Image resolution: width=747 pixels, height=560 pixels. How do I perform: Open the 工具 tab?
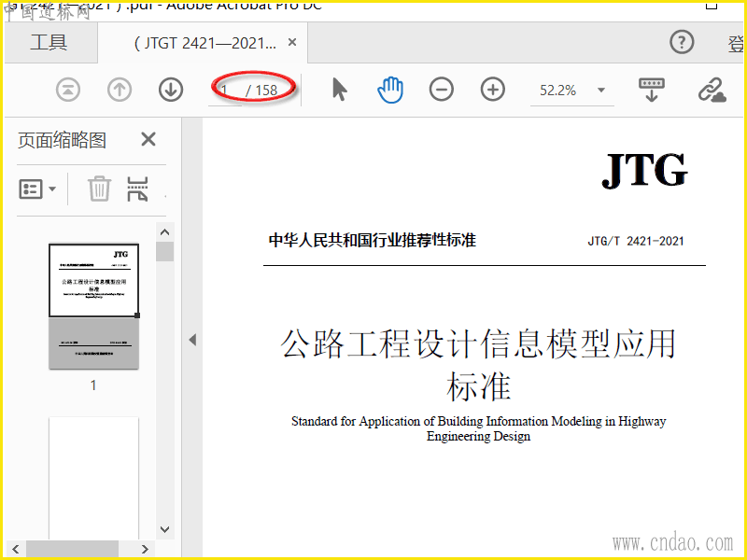pyautogui.click(x=49, y=42)
